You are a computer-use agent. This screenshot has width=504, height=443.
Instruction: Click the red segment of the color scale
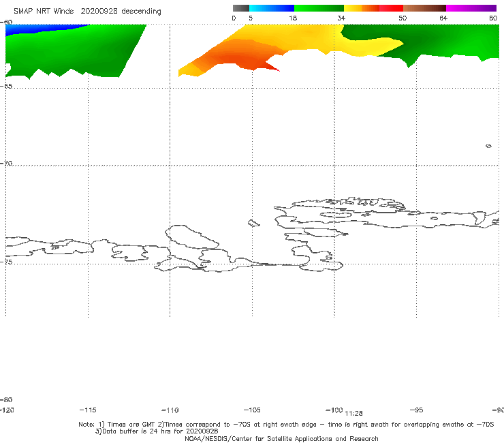391,8
